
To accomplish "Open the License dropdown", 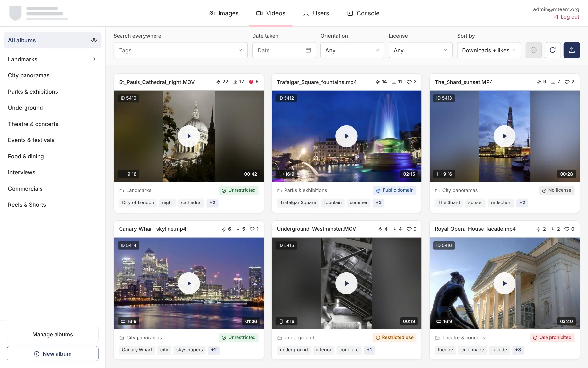I will coord(420,50).
